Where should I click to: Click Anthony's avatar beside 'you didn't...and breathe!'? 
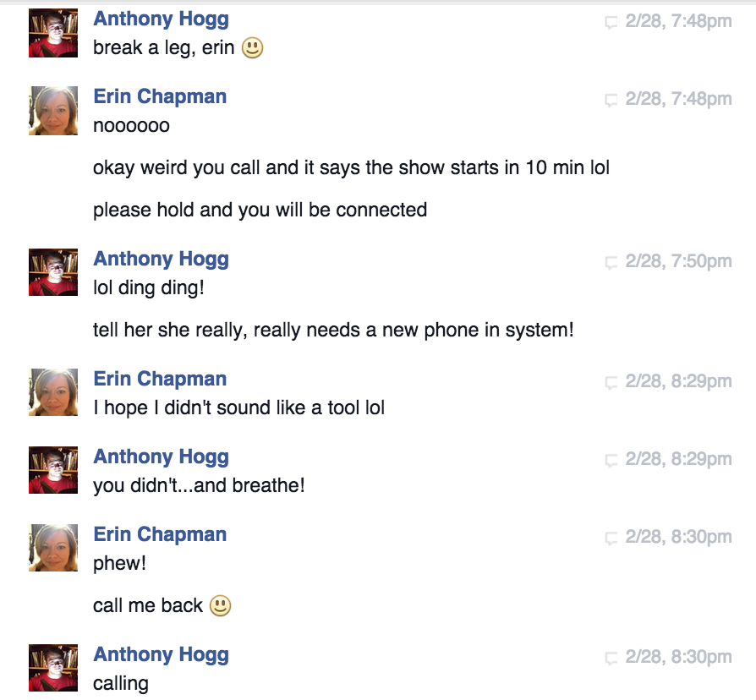[x=53, y=470]
